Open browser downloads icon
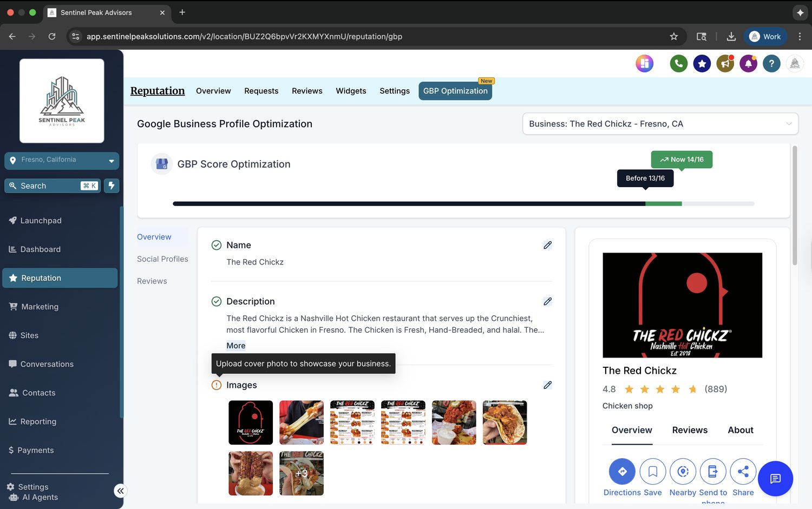Image resolution: width=812 pixels, height=509 pixels. [731, 36]
